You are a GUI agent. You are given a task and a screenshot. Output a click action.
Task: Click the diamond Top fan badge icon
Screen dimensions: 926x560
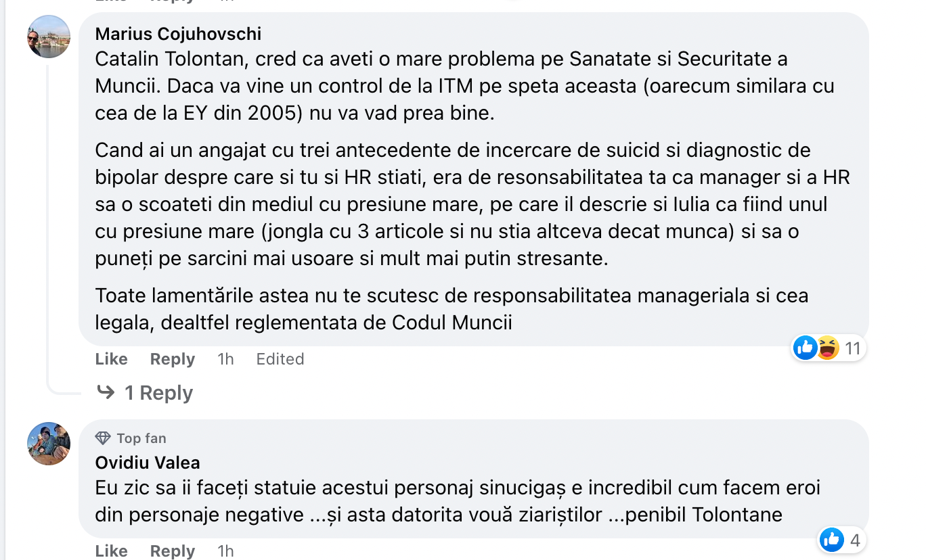click(x=103, y=438)
